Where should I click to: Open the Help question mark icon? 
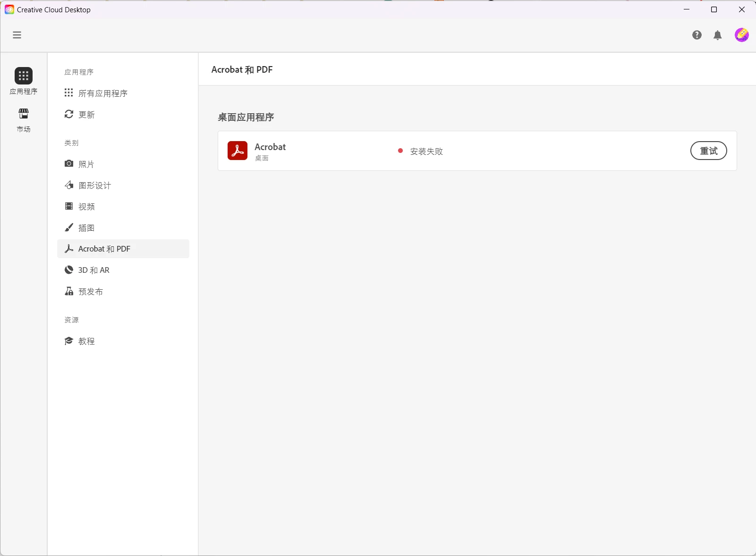pyautogui.click(x=697, y=35)
